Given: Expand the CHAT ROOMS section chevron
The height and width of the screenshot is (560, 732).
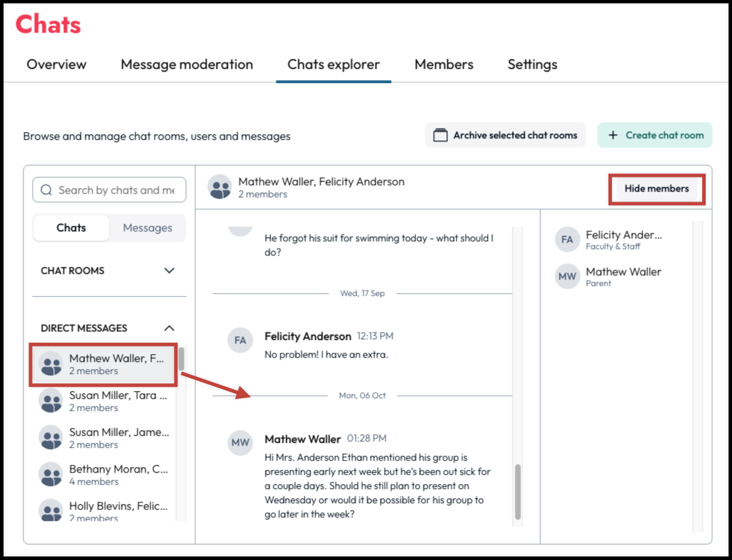Looking at the screenshot, I should pos(170,270).
